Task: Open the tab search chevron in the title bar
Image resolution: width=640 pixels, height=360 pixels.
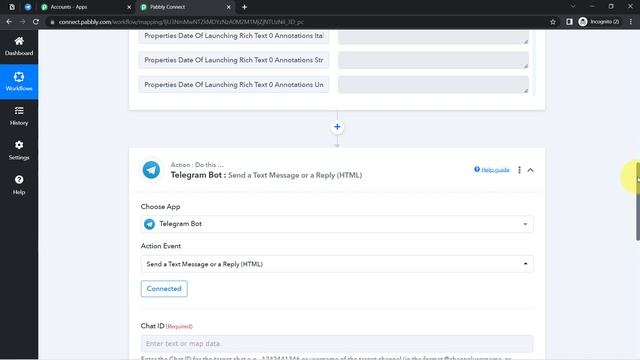Action: tap(573, 7)
